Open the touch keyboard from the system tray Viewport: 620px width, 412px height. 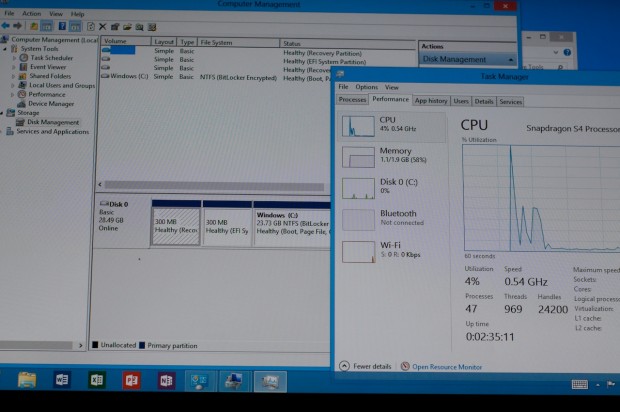point(580,384)
